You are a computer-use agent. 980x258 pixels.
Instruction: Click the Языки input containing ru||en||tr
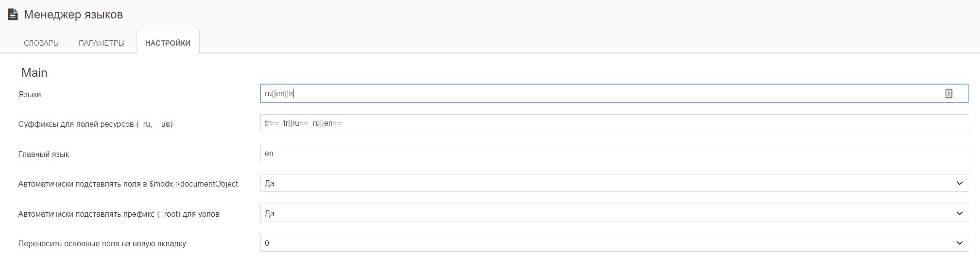coord(614,93)
